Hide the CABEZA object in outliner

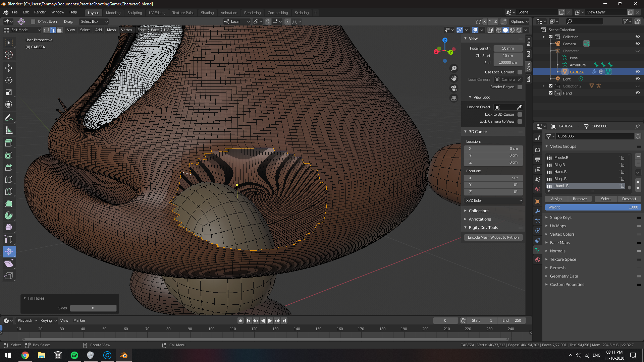tap(638, 72)
